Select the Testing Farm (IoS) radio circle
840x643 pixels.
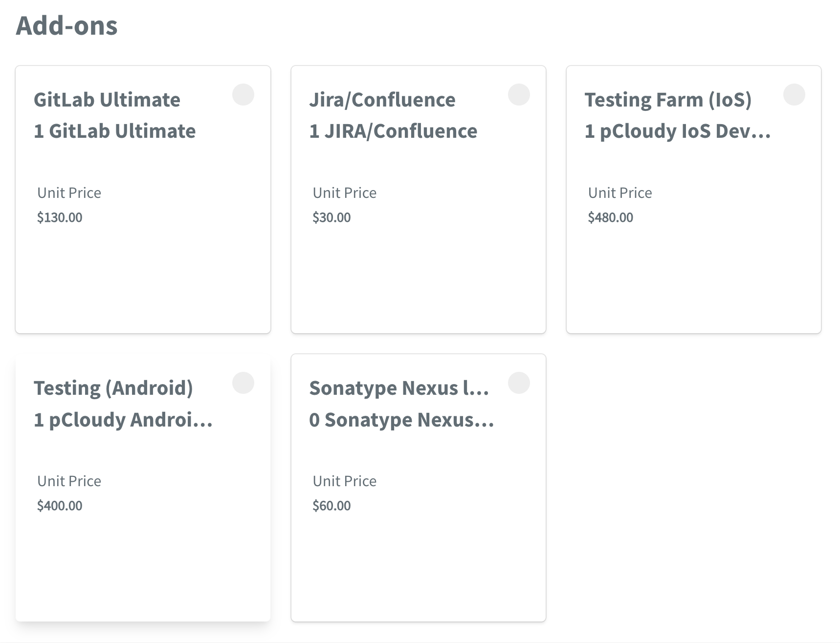point(794,95)
